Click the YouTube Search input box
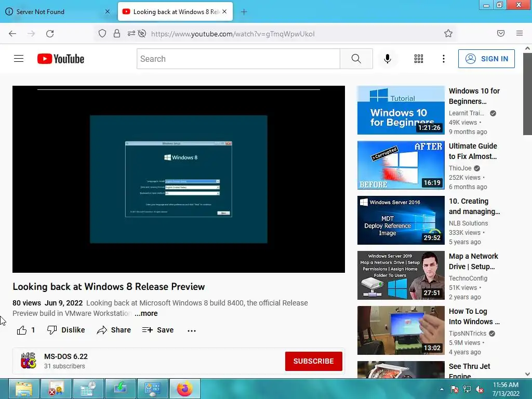The image size is (532, 399). 238,59
